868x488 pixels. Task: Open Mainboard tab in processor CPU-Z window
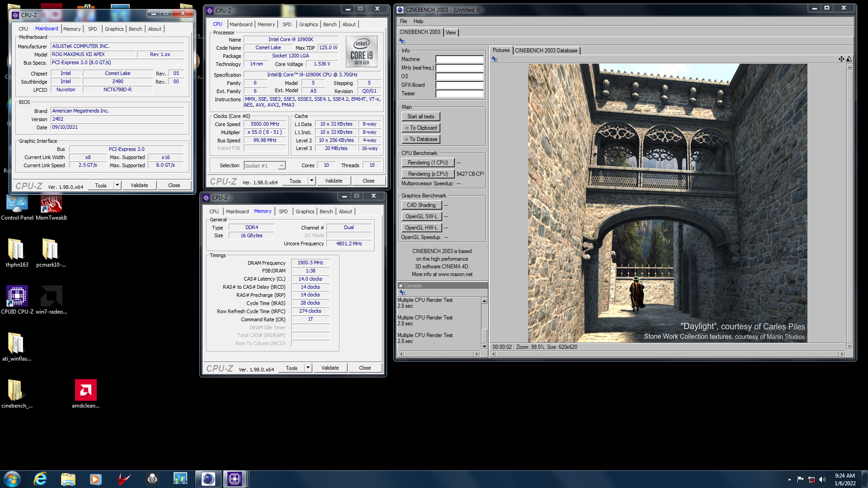[241, 24]
